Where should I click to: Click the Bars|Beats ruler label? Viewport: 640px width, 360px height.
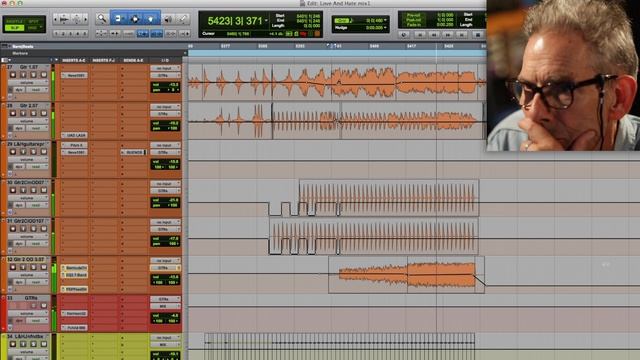click(x=22, y=47)
